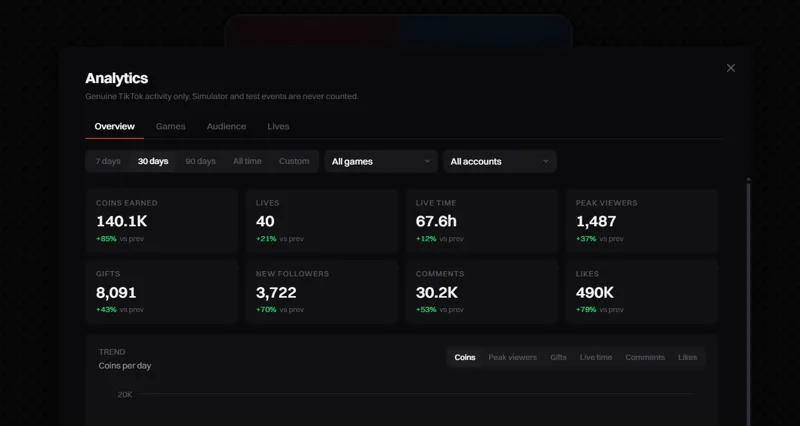800x426 pixels.
Task: Switch trend chart to Live time
Action: (x=595, y=357)
